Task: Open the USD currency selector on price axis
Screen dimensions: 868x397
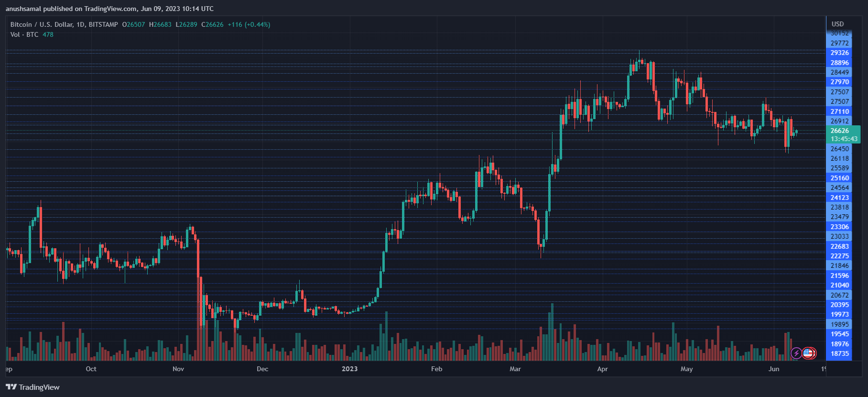Action: 837,24
